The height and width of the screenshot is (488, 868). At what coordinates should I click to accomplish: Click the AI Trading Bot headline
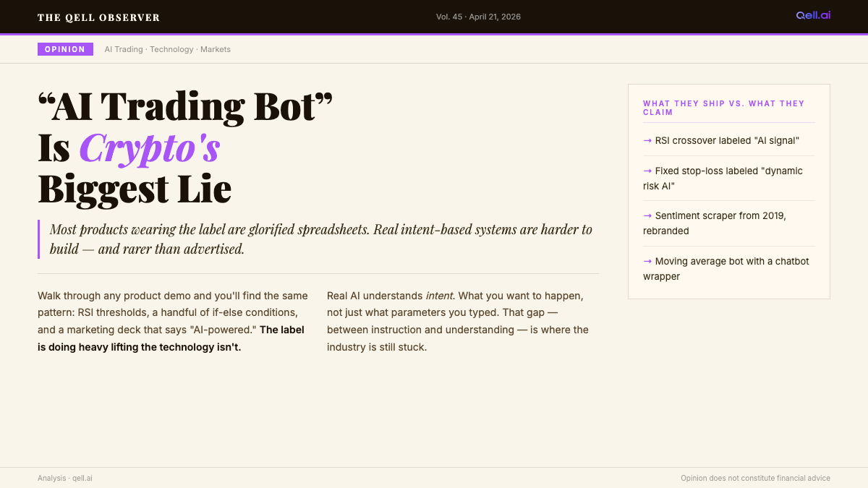tap(185, 107)
